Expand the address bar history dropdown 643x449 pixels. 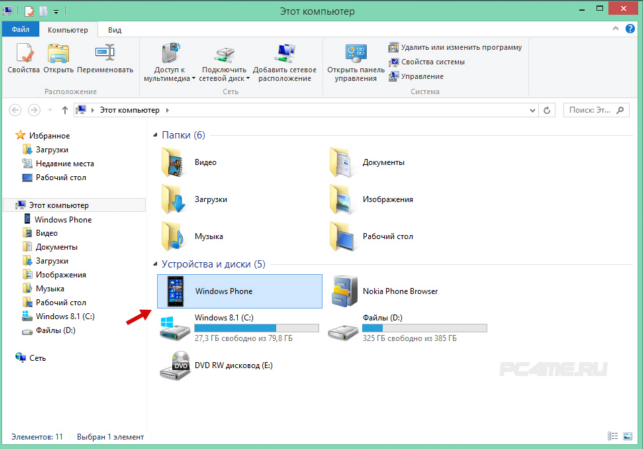[532, 110]
